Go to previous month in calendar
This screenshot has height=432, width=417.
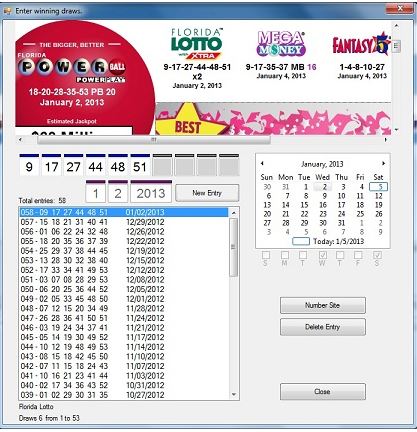(x=262, y=163)
